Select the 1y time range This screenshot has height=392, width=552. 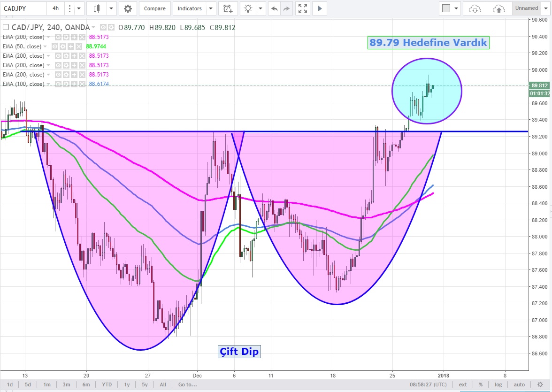[127, 384]
